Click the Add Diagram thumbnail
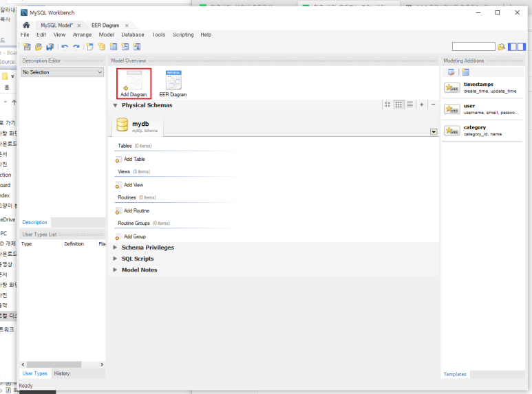 pyautogui.click(x=134, y=83)
